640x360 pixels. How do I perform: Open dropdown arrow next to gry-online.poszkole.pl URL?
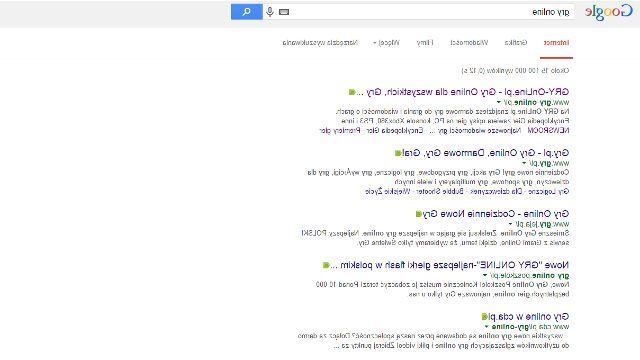pyautogui.click(x=485, y=275)
